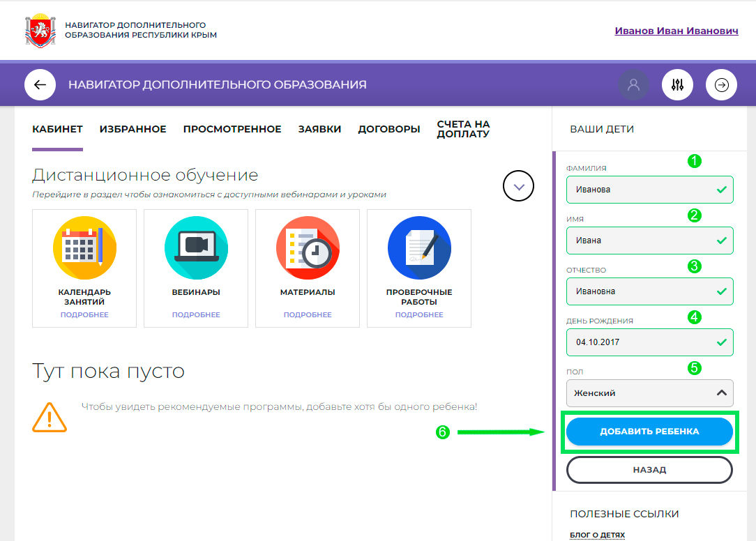The width and height of the screenshot is (756, 541).
Task: Open the Договоры tab
Action: 388,129
